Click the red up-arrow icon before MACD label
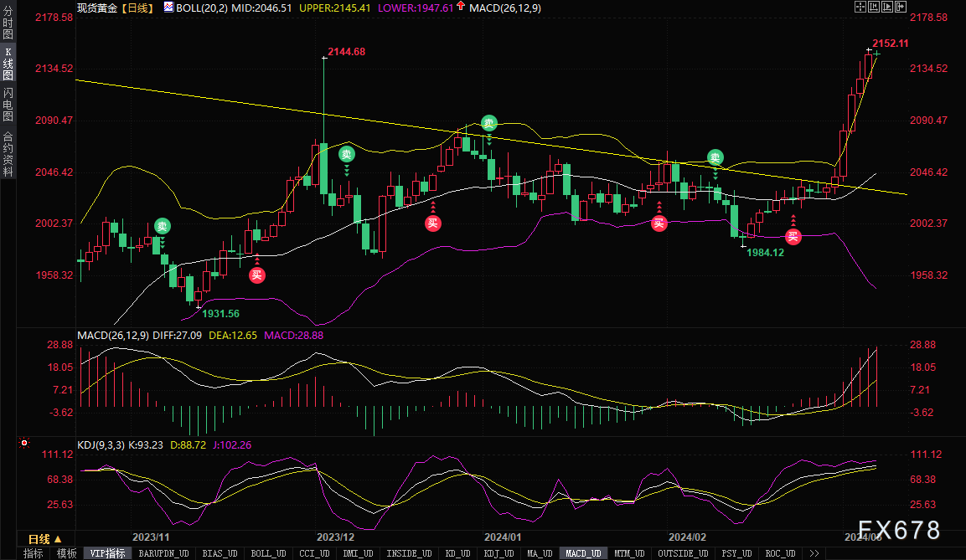Image resolution: width=966 pixels, height=560 pixels. pyautogui.click(x=460, y=7)
